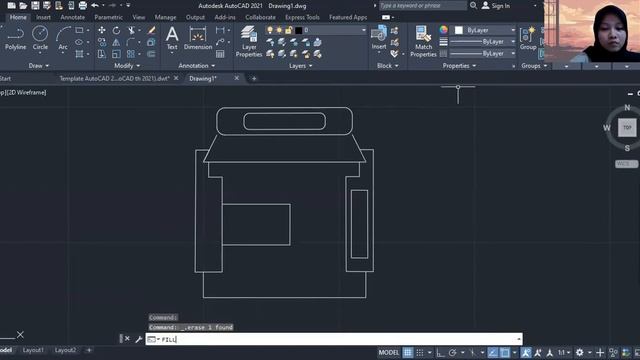Switch to the View ribbon tab
Viewport: 640px width, 360px height.
point(139,17)
